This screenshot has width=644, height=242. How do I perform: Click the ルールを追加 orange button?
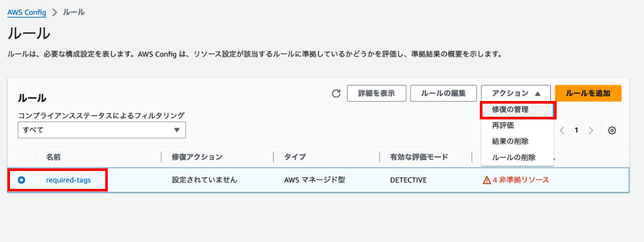tap(588, 93)
